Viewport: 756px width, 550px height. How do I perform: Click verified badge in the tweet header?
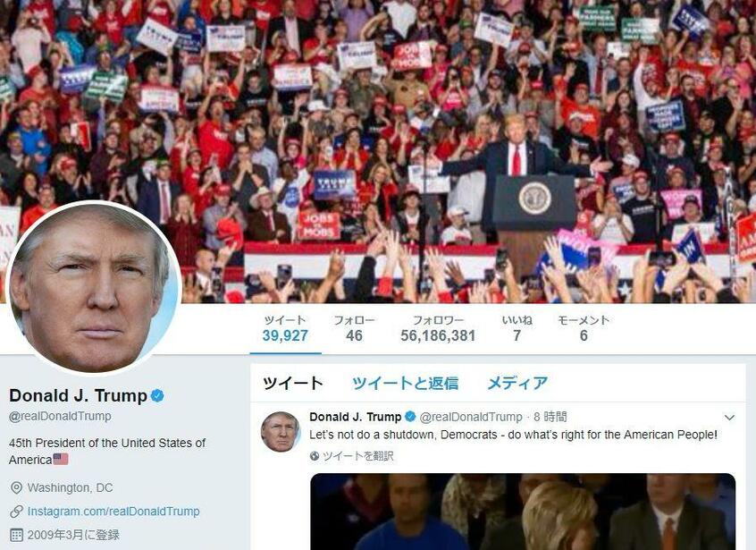pyautogui.click(x=410, y=417)
